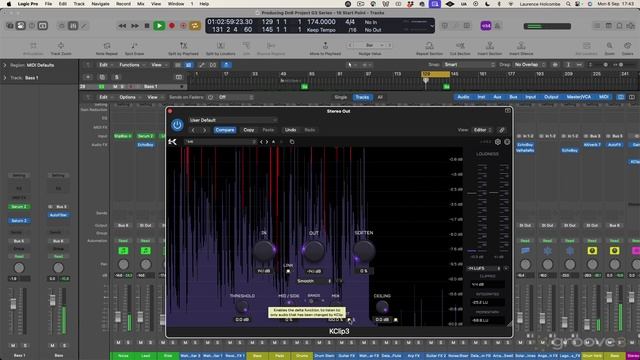Screen dimensions: 640x360
Task: Open the Mix menu
Action: (141, 4)
